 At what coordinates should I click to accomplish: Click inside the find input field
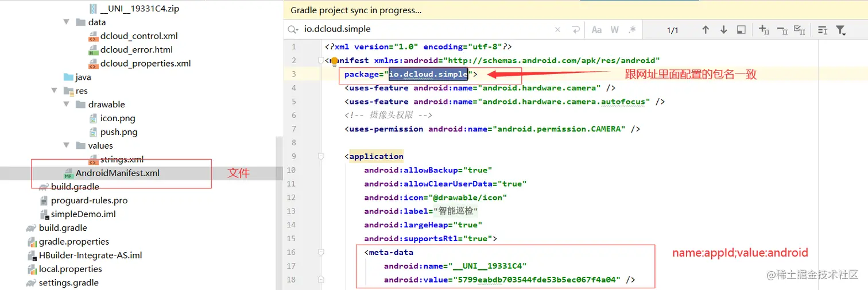tap(425, 29)
